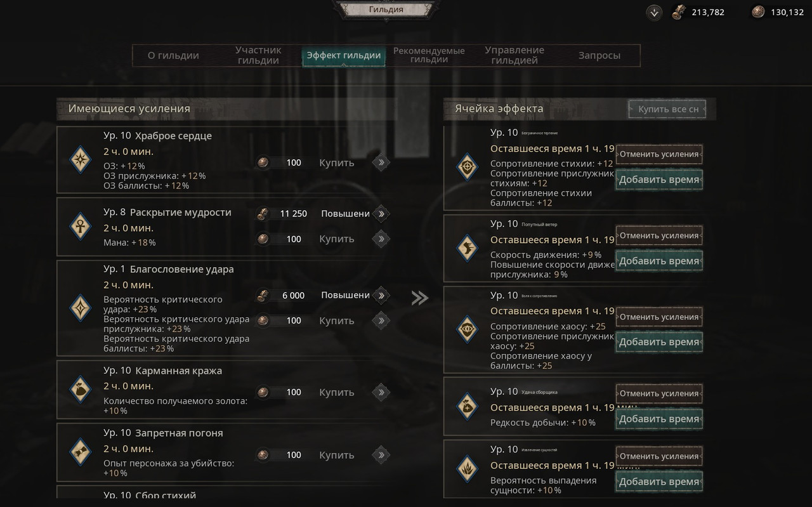Screen dimensions: 812x507
Task: Buy the Карманная кража buff
Action: point(337,392)
